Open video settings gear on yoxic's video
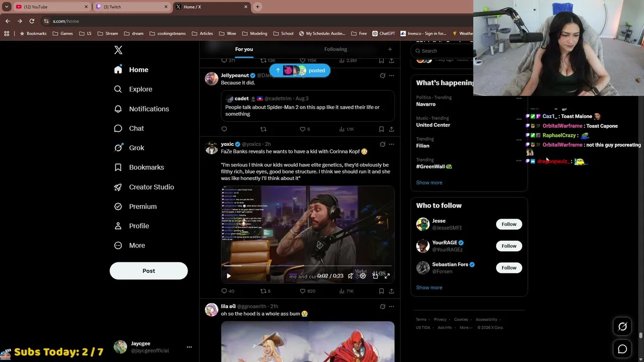 (x=363, y=276)
